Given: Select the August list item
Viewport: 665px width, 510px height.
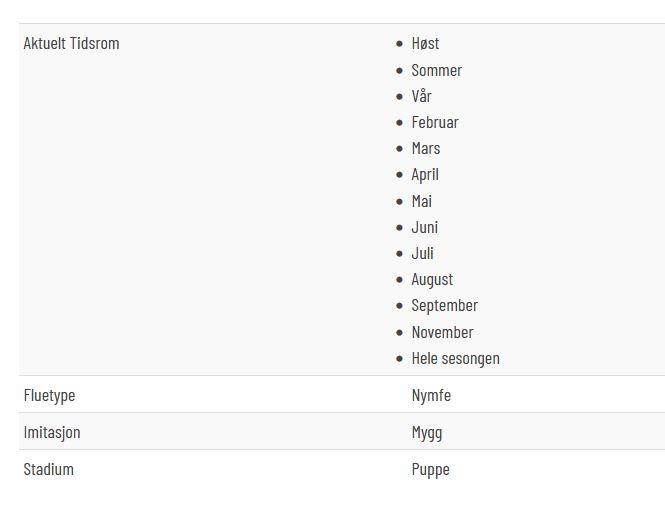Looking at the screenshot, I should [432, 280].
